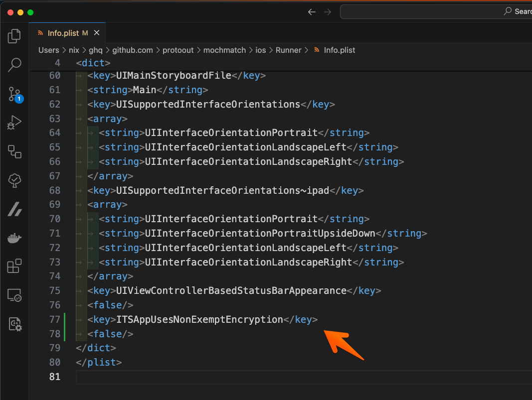Click the Info.plist tab file icon
This screenshot has height=400, width=532.
[41, 33]
